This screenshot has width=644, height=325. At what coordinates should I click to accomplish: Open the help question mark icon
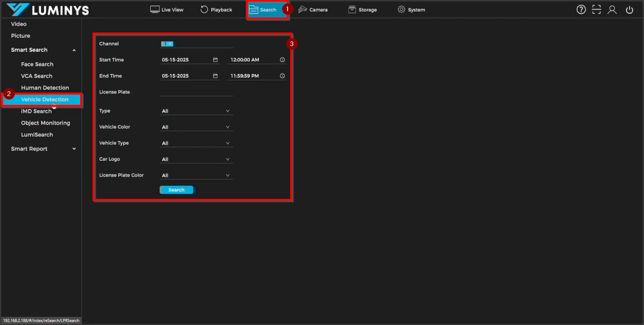[x=581, y=9]
